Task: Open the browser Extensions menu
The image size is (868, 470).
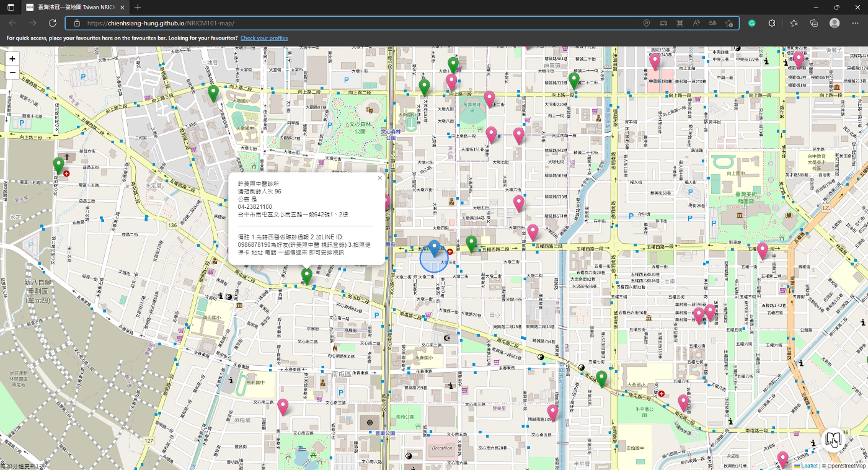Action: click(772, 23)
